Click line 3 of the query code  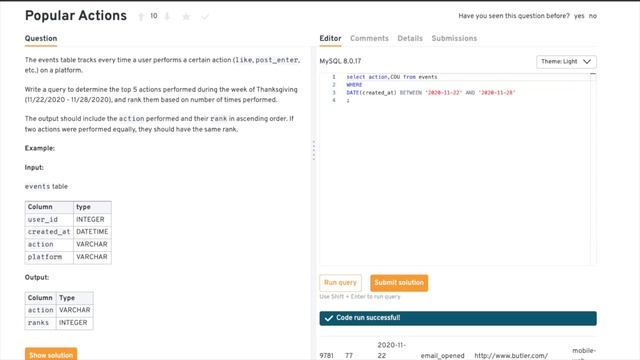[431, 93]
